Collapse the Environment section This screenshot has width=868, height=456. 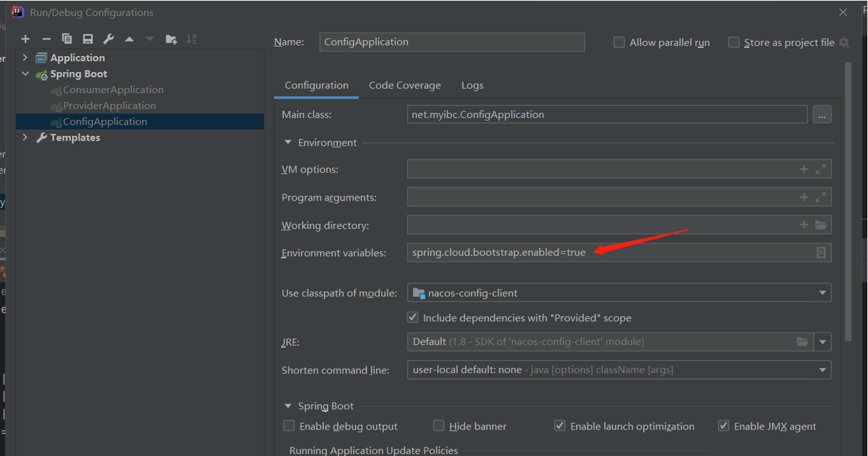point(288,143)
